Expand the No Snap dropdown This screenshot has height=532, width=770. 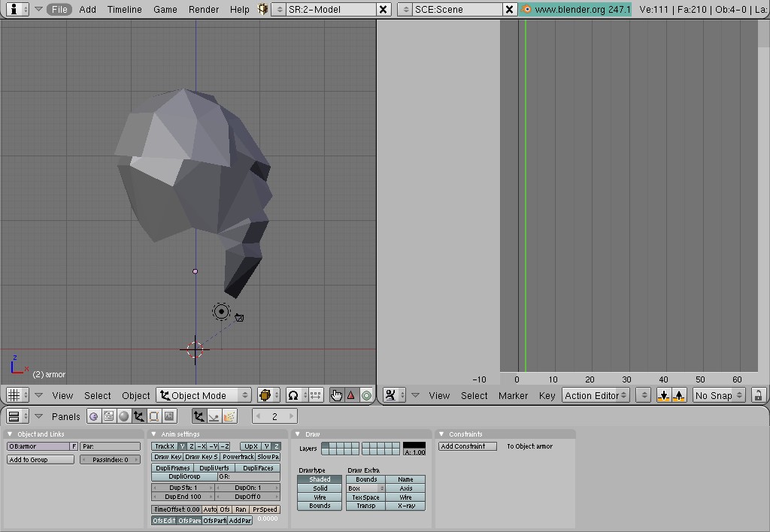click(x=718, y=395)
